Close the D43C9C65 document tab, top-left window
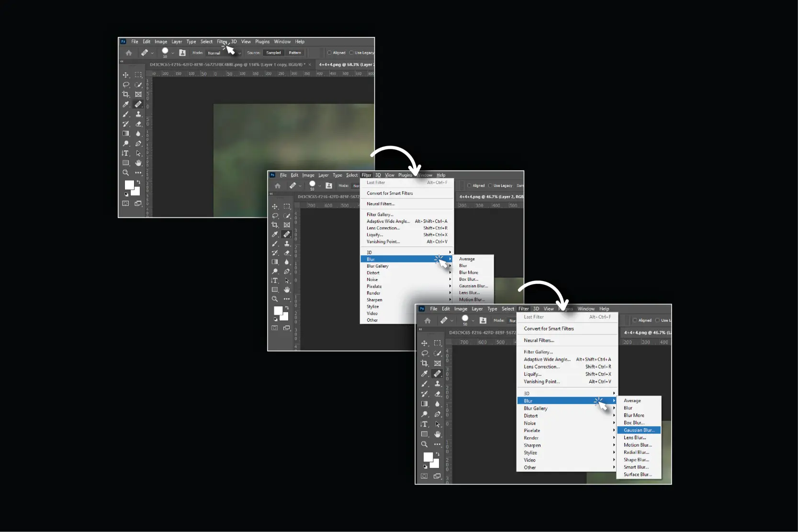The height and width of the screenshot is (532, 798). click(x=310, y=65)
